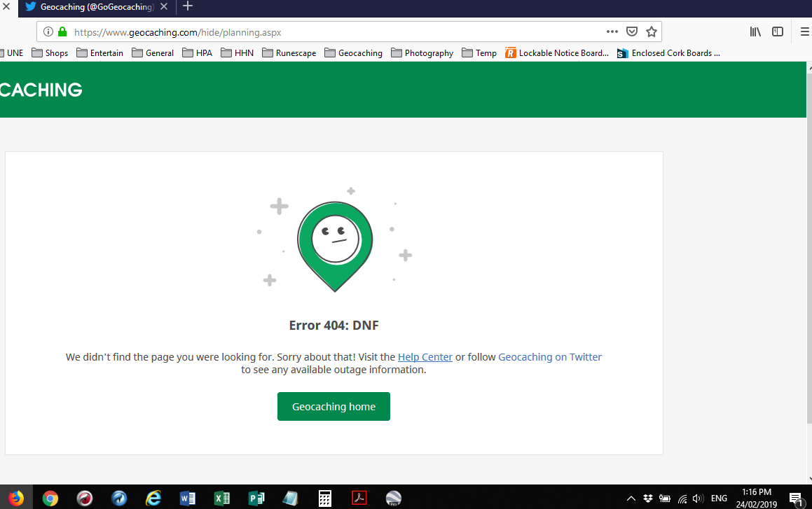The image size is (812, 509).
Task: Click in the URL address bar
Action: pyautogui.click(x=336, y=32)
